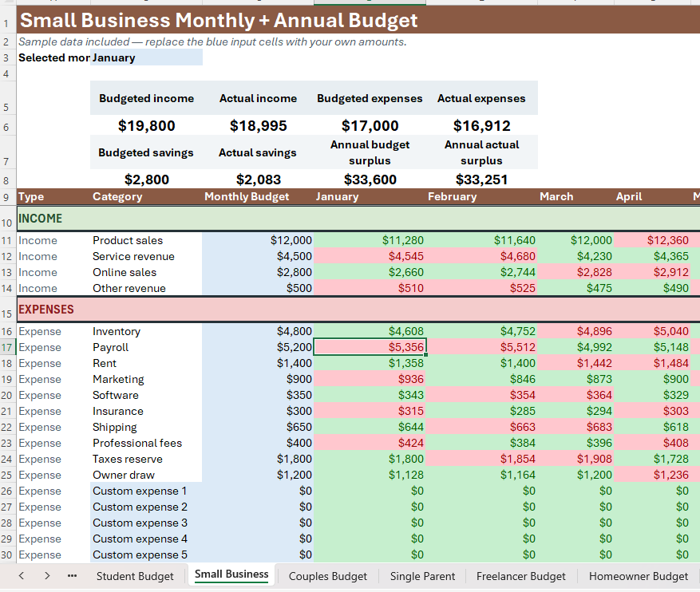Select the Budgeted savings value $2,800
The image size is (700, 592).
coord(146,180)
